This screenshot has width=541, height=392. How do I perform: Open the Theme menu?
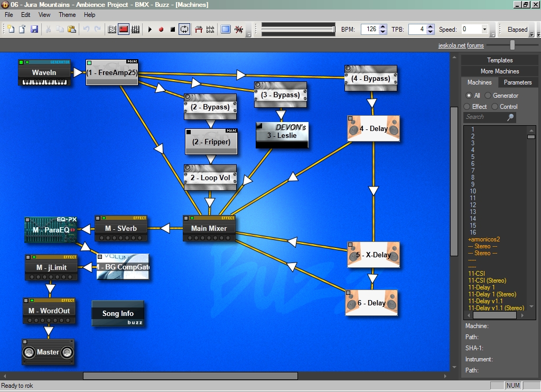67,15
